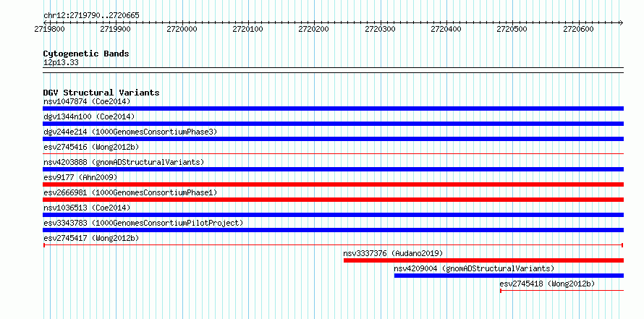This screenshot has width=644, height=319.
Task: Click the DGV Structural Variants track title
Action: [101, 93]
